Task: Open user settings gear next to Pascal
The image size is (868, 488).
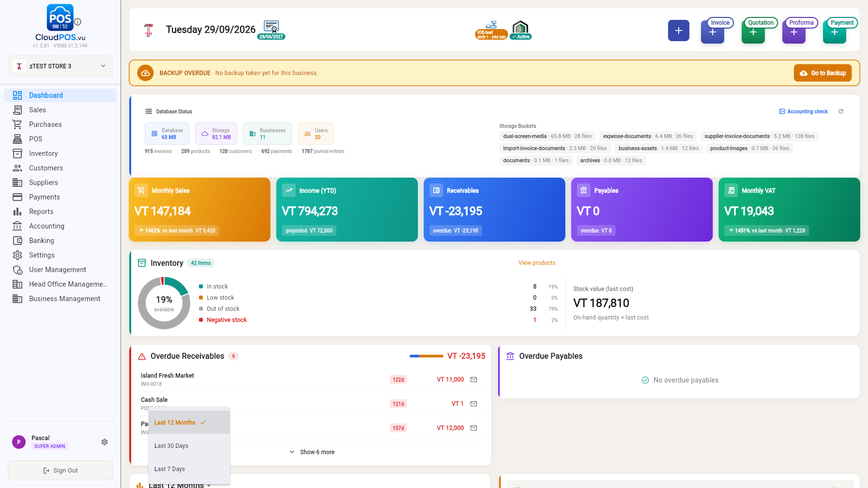Action: 105,442
